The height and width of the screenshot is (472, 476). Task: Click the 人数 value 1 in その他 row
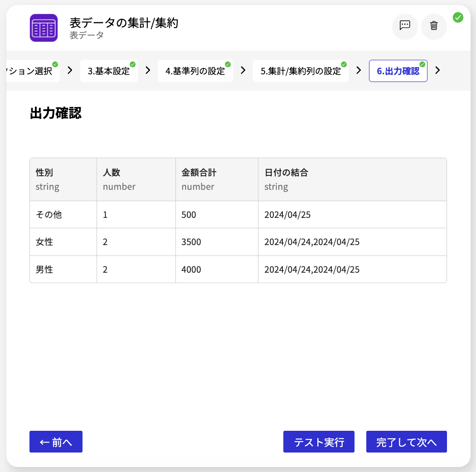pos(136,214)
